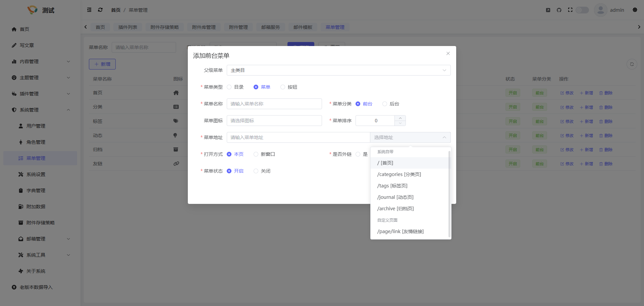Switch to the 附件管理 tab

point(238,27)
